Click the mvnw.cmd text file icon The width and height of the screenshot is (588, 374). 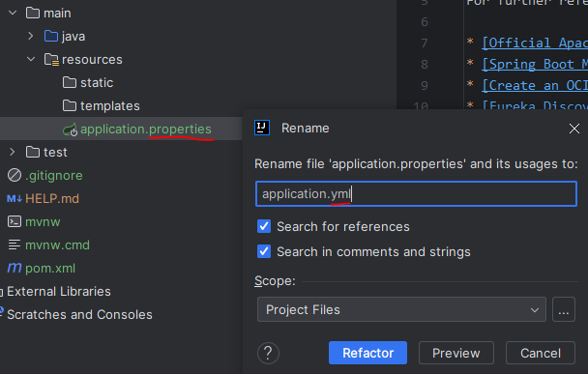[x=15, y=245]
